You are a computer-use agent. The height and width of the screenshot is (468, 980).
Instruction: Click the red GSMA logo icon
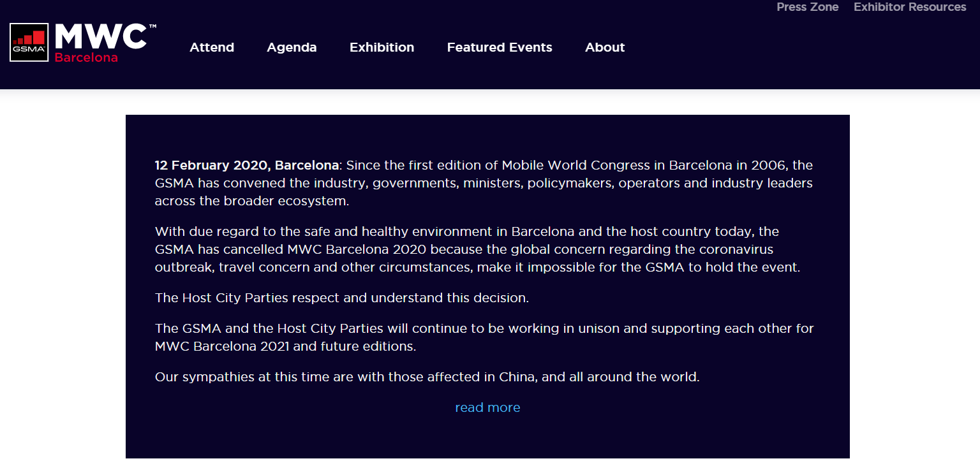(x=29, y=43)
